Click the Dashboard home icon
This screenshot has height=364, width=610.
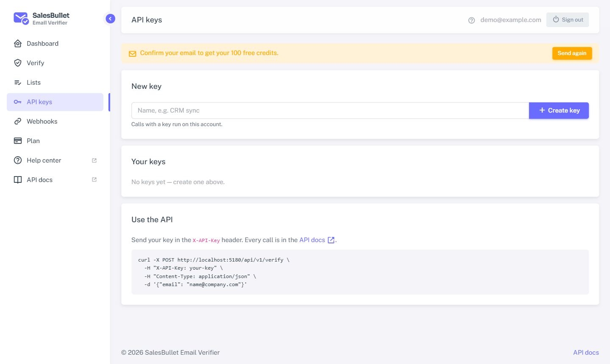click(x=18, y=44)
